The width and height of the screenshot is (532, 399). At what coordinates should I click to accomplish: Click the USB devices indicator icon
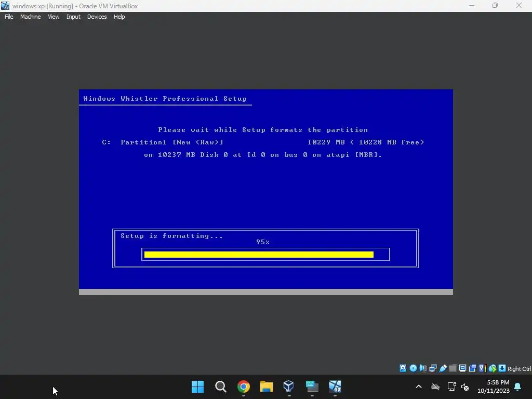click(x=443, y=368)
